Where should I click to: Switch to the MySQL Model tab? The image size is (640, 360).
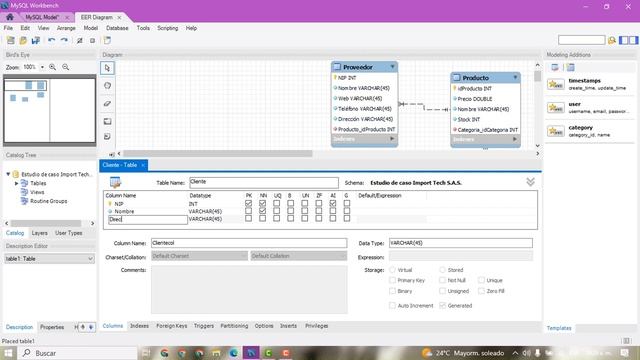[x=42, y=17]
